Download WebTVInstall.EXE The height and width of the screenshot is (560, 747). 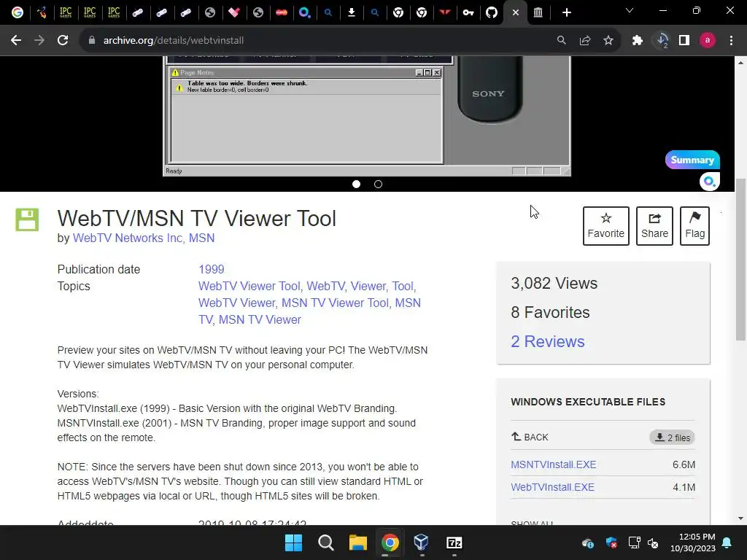point(553,488)
